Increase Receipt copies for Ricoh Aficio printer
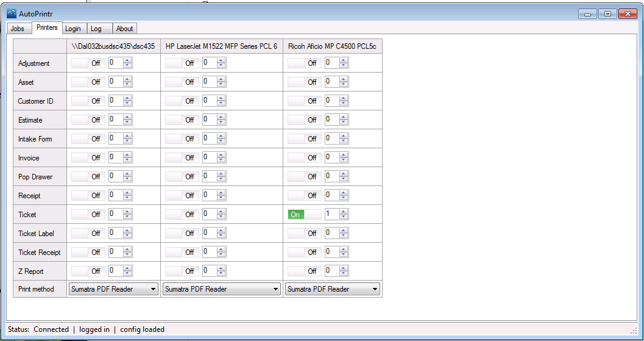 (x=344, y=193)
